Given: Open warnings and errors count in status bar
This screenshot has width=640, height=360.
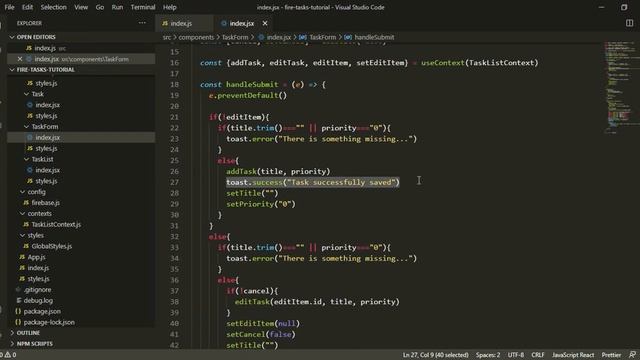Looking at the screenshot, I should coord(8,355).
